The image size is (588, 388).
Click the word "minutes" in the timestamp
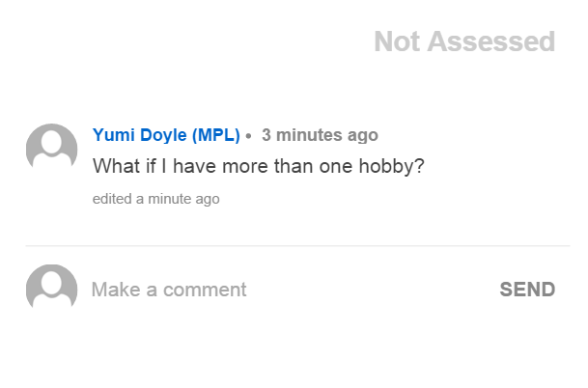[307, 135]
